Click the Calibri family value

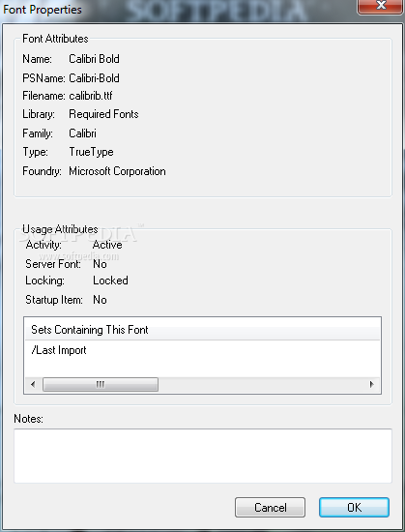(x=82, y=133)
